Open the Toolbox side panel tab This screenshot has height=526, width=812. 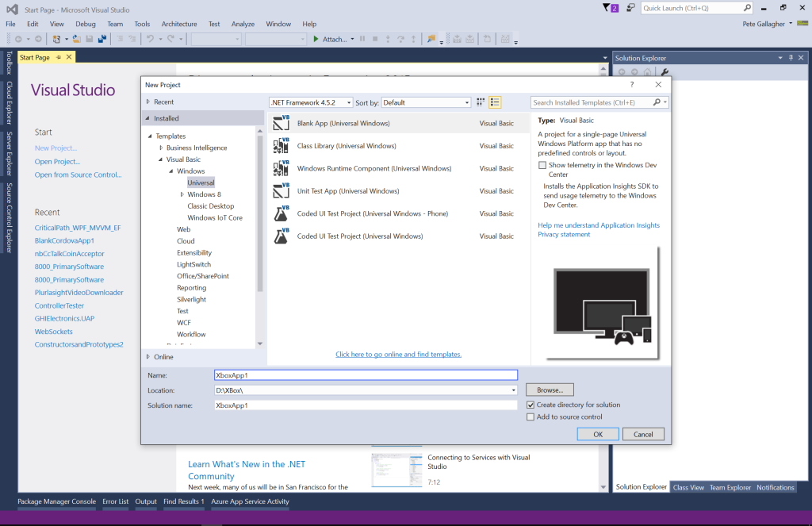(x=9, y=63)
